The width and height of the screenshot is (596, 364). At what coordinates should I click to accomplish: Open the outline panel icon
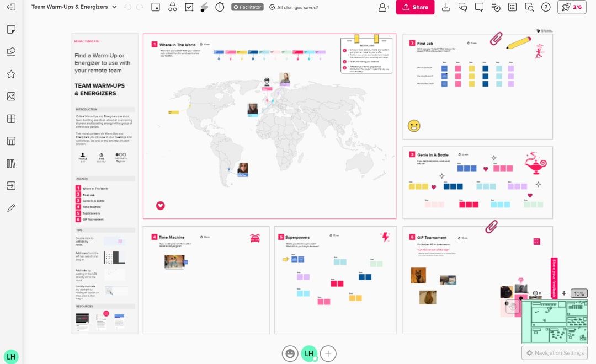click(x=513, y=7)
